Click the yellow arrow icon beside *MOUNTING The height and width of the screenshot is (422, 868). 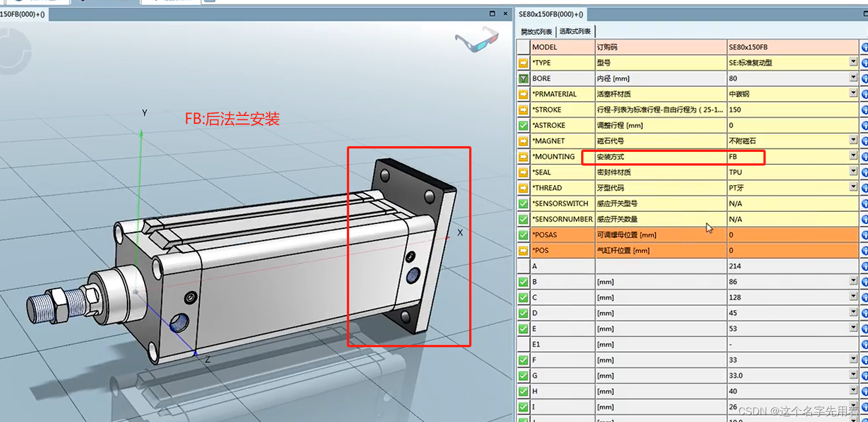523,156
